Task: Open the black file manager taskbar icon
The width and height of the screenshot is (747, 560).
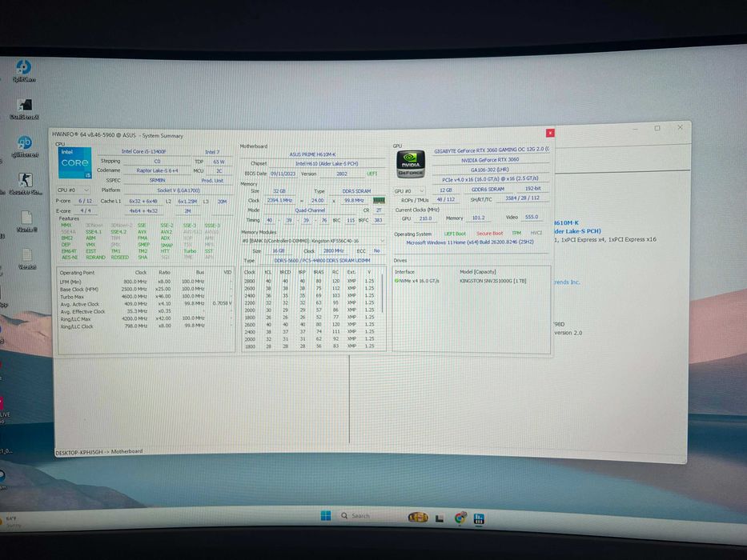Action: click(440, 518)
